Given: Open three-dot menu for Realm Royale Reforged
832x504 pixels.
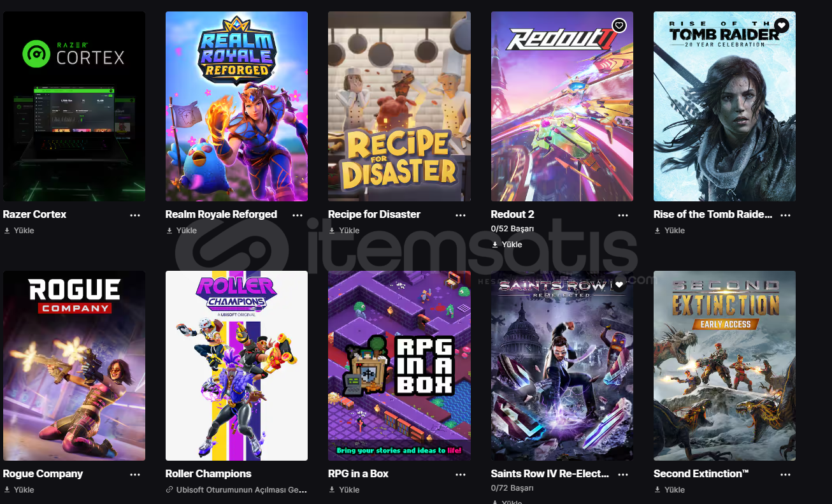Looking at the screenshot, I should (x=298, y=215).
